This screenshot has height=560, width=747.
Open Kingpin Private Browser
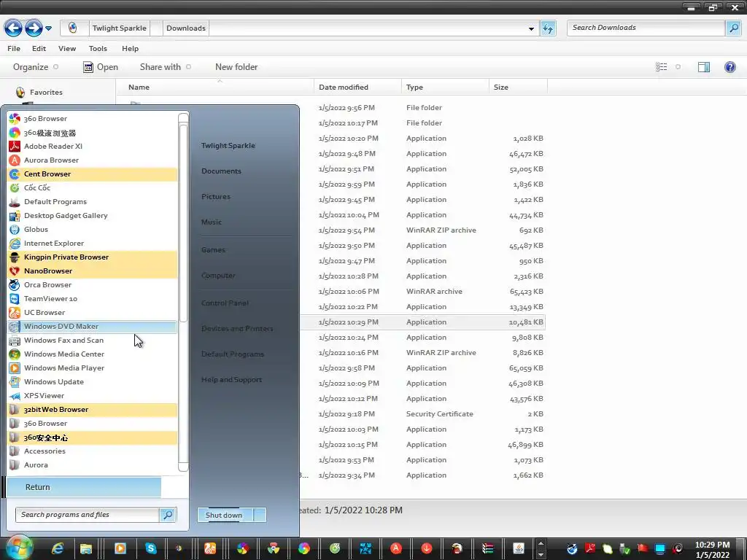[93, 257]
